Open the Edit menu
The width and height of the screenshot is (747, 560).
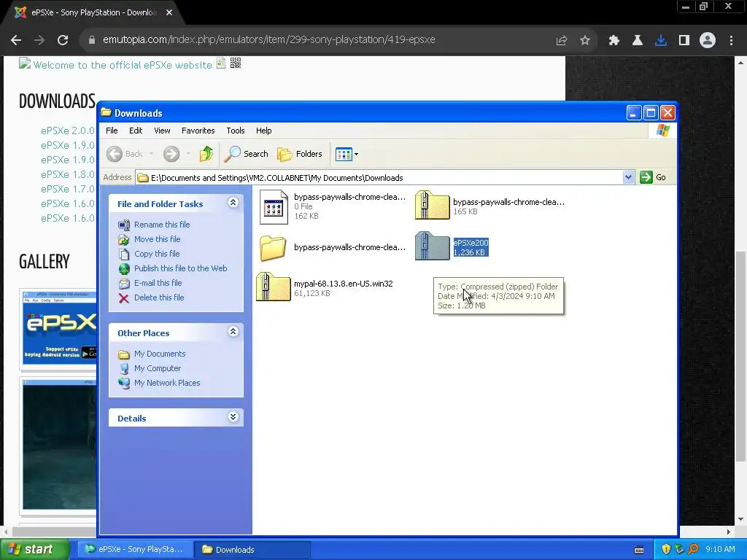pos(136,131)
